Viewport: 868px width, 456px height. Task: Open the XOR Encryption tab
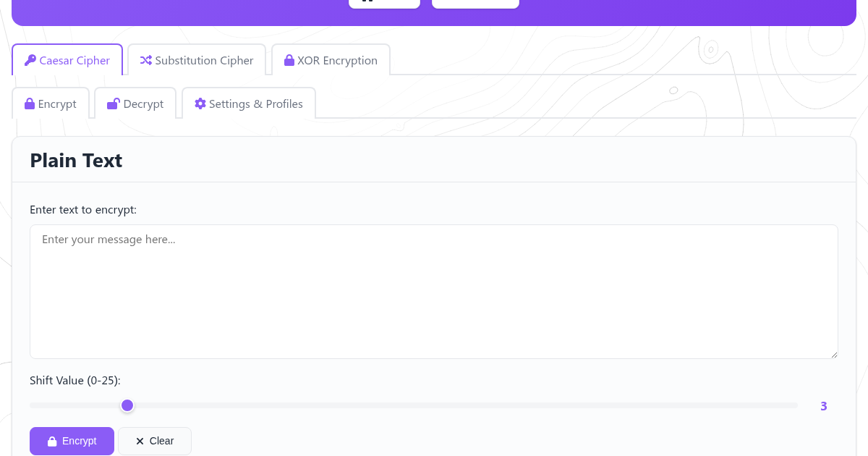tap(331, 60)
